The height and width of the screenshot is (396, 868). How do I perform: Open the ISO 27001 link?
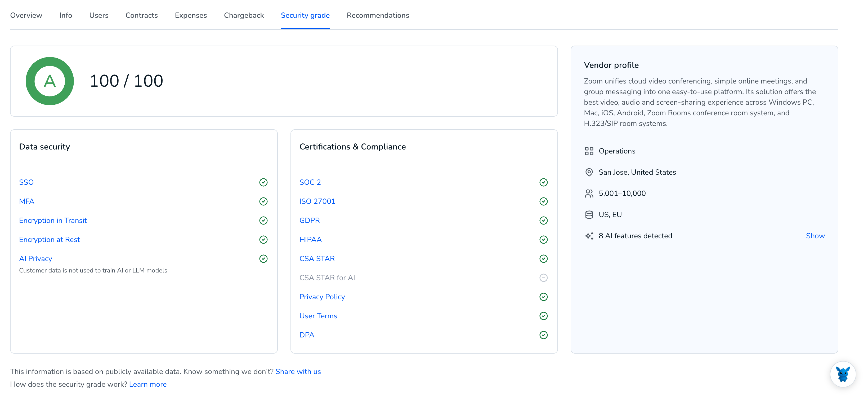click(x=317, y=201)
